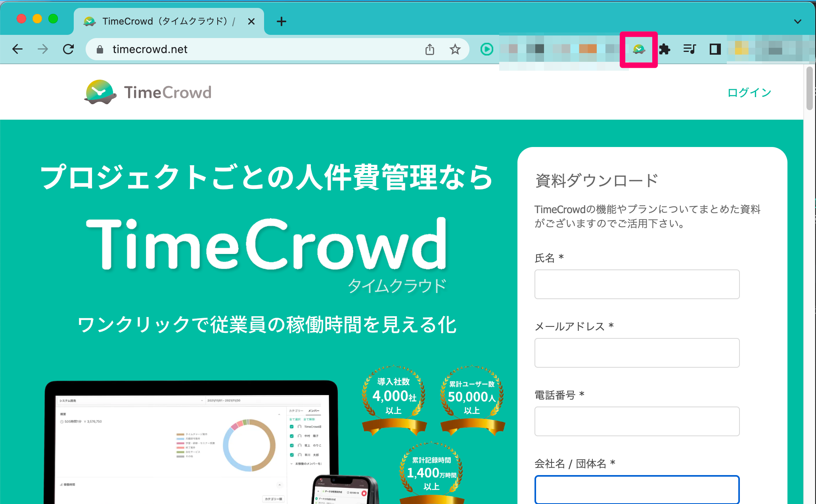Navigate back with the back arrow

[17, 49]
